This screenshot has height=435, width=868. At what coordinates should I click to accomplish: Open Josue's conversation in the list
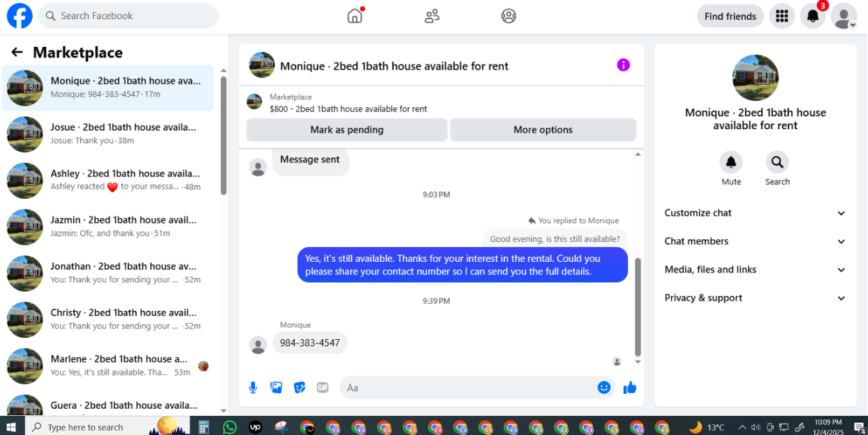pyautogui.click(x=108, y=134)
